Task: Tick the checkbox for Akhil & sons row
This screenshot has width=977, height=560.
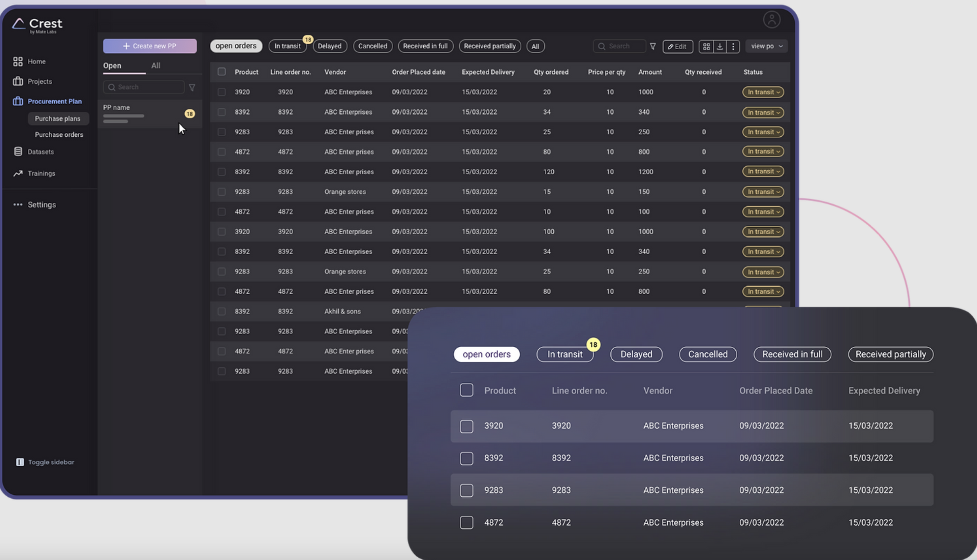Action: pos(221,311)
